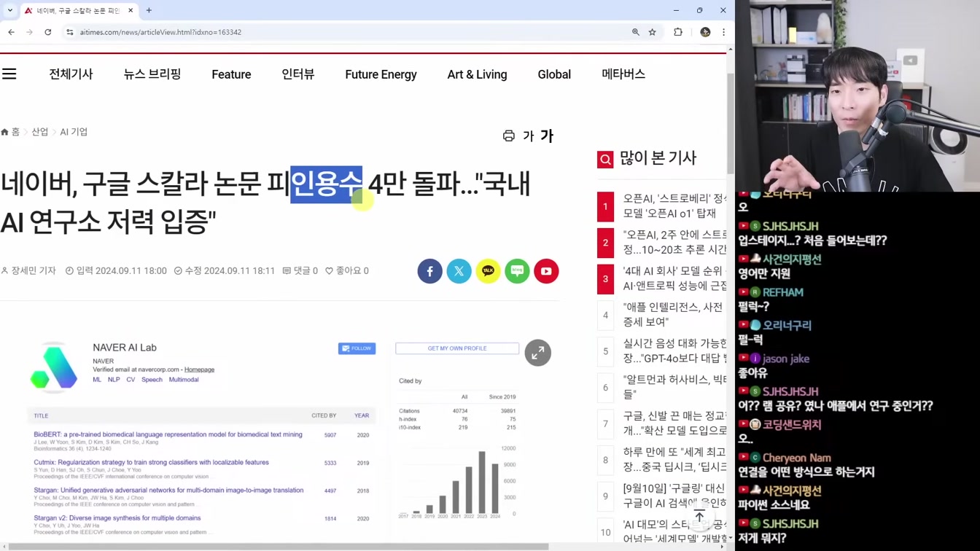
Task: Open the YouTube share icon
Action: point(546,271)
